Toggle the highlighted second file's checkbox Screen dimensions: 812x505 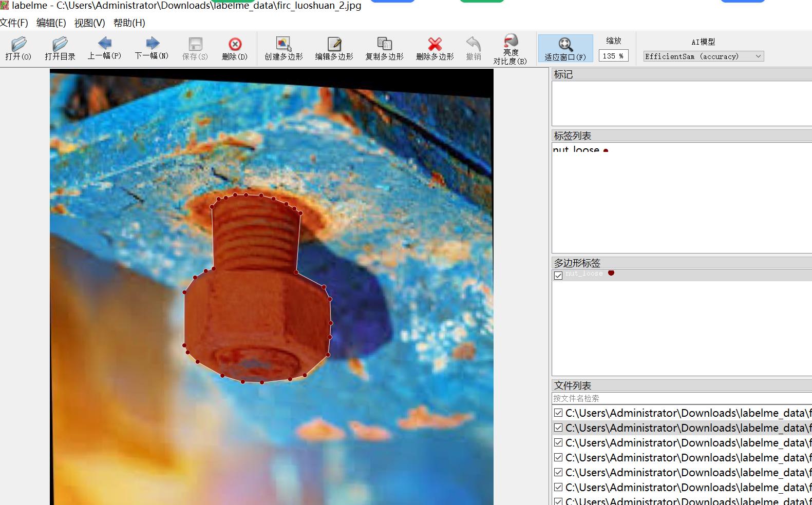[x=558, y=428]
